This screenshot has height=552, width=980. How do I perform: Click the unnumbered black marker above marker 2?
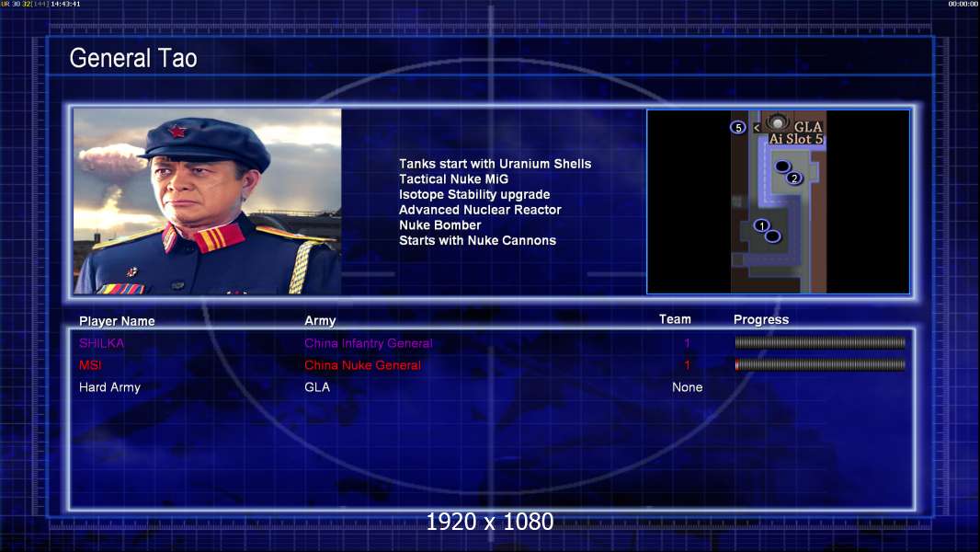782,167
